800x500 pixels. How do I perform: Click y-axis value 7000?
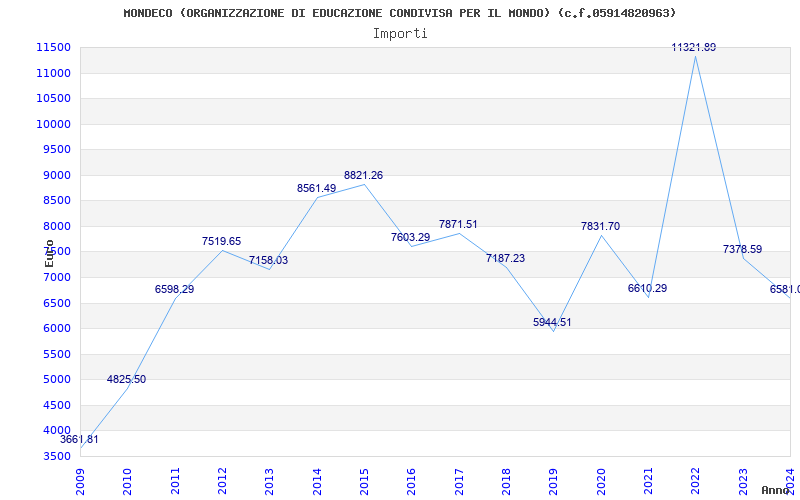tap(57, 277)
